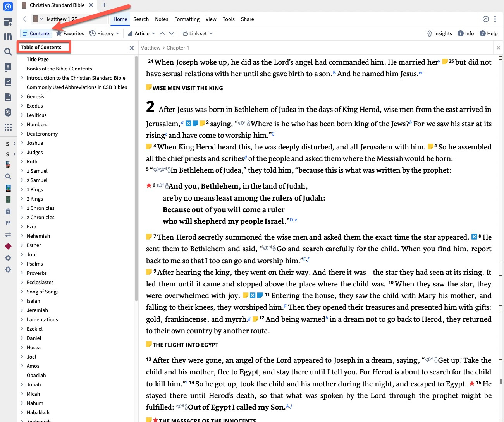Click the clipboard with cross shortcut icon
The width and height of the screenshot is (504, 422).
pos(8,211)
